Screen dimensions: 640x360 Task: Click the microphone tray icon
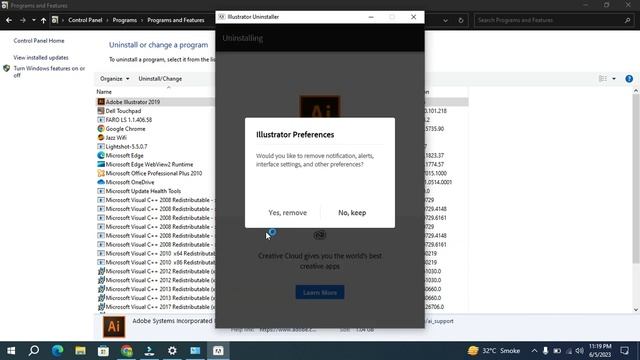pos(545,351)
